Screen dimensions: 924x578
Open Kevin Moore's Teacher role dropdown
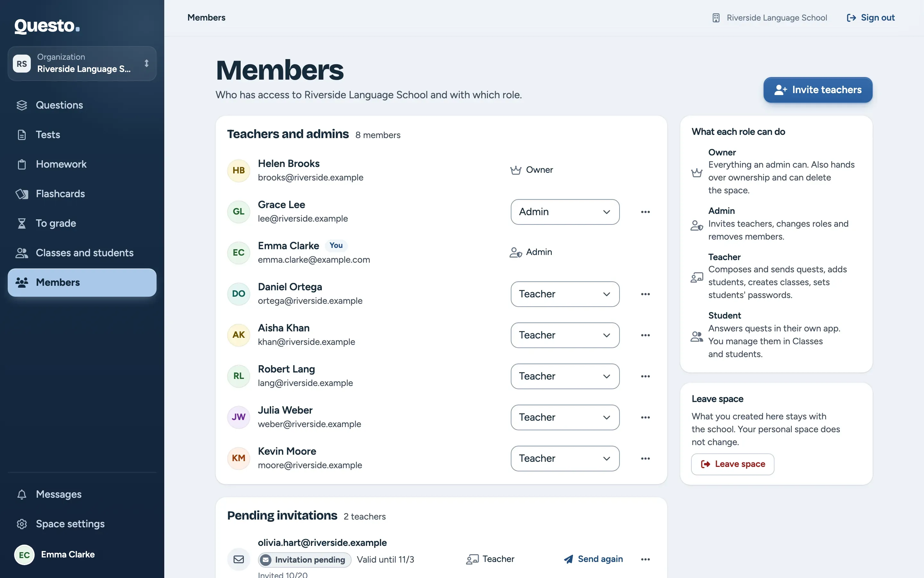(565, 458)
